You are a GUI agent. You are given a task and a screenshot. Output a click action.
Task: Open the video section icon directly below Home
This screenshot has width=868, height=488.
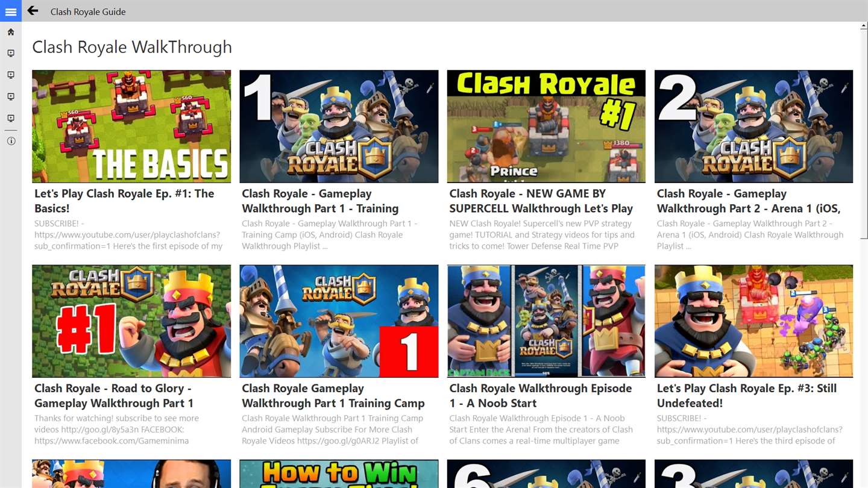coord(11,54)
